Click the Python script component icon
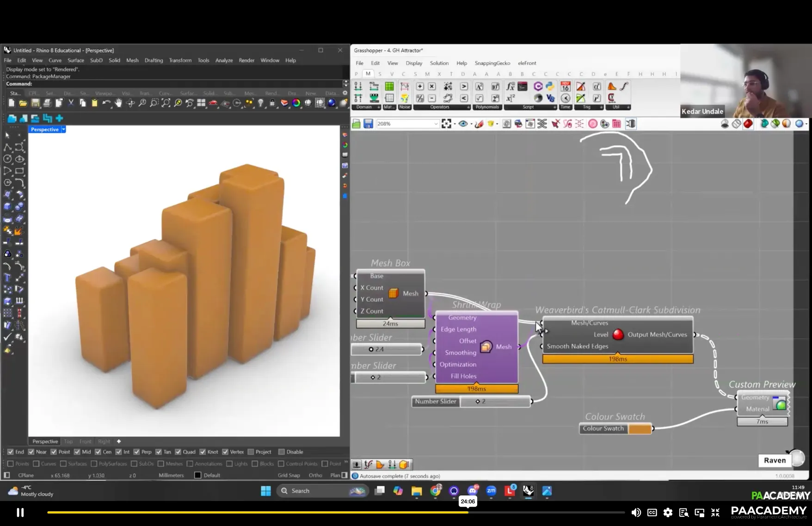This screenshot has width=812, height=526. pyautogui.click(x=550, y=87)
